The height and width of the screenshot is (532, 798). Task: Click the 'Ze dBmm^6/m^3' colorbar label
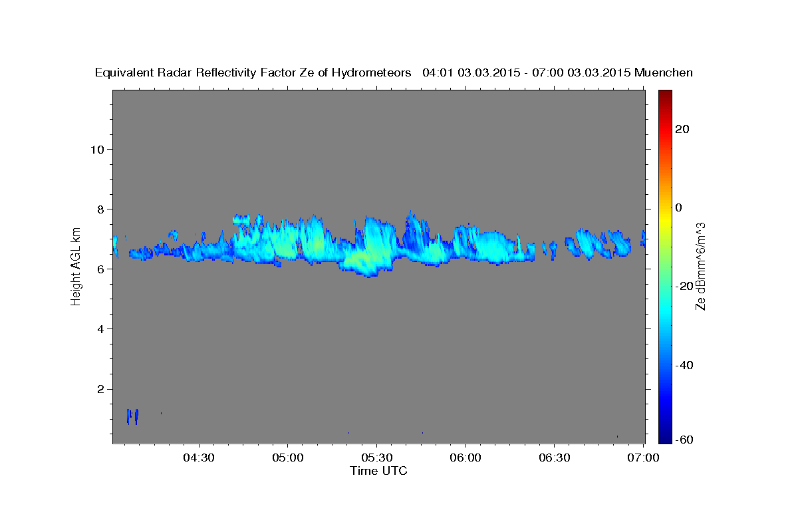coord(700,266)
